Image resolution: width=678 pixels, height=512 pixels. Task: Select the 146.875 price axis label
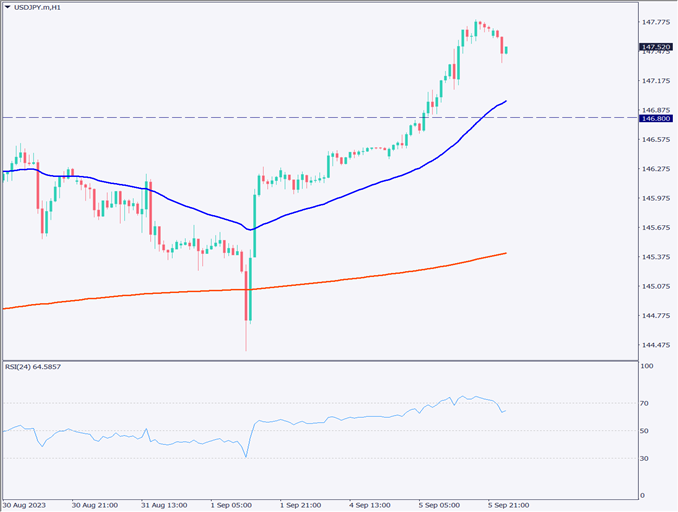coord(656,110)
